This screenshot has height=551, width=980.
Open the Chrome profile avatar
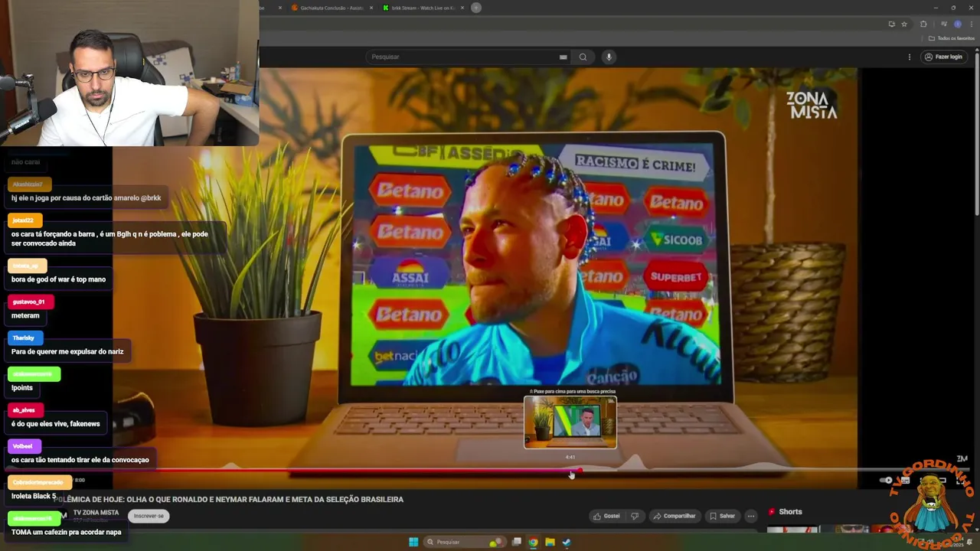click(x=957, y=24)
